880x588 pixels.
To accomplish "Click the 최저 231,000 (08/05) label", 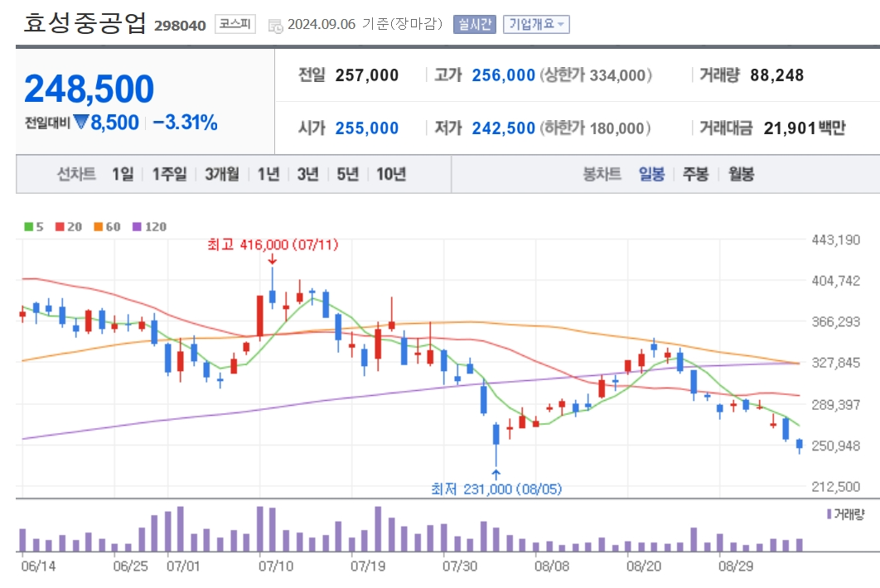I will pos(496,489).
